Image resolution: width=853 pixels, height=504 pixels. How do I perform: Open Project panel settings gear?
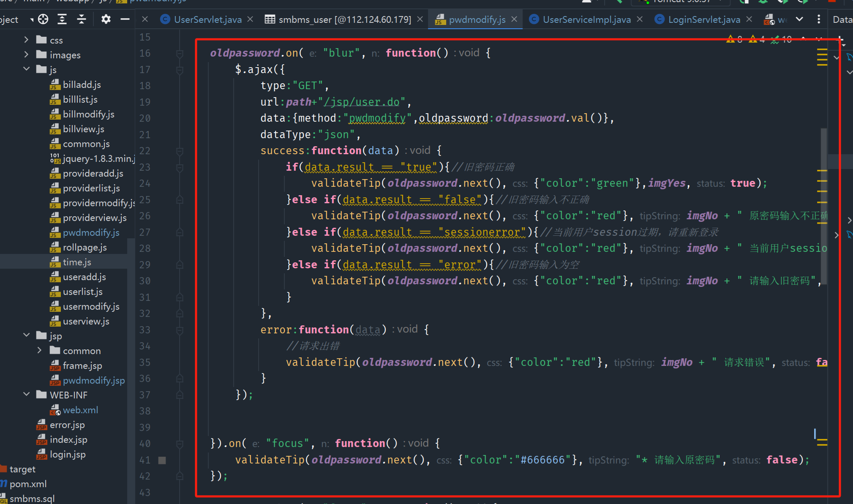pos(106,19)
